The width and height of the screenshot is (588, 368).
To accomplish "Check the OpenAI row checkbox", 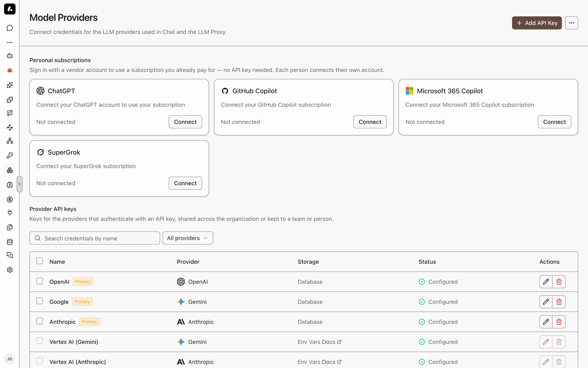I will point(40,281).
